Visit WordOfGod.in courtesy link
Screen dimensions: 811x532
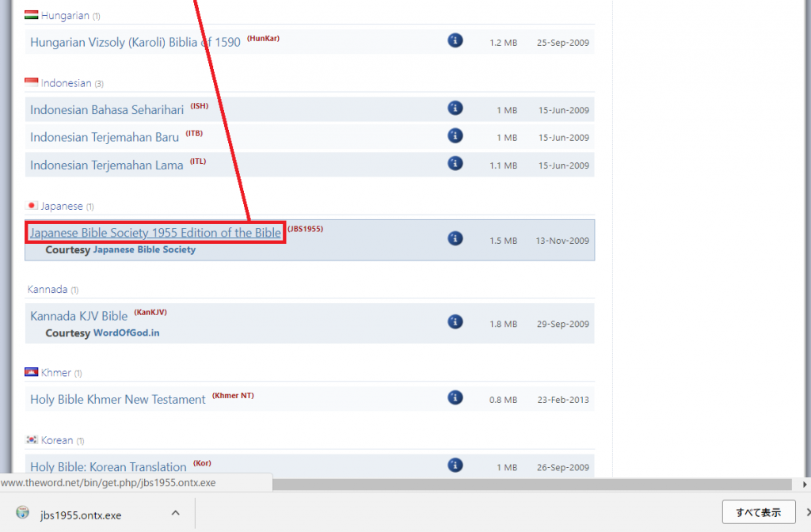[126, 333]
